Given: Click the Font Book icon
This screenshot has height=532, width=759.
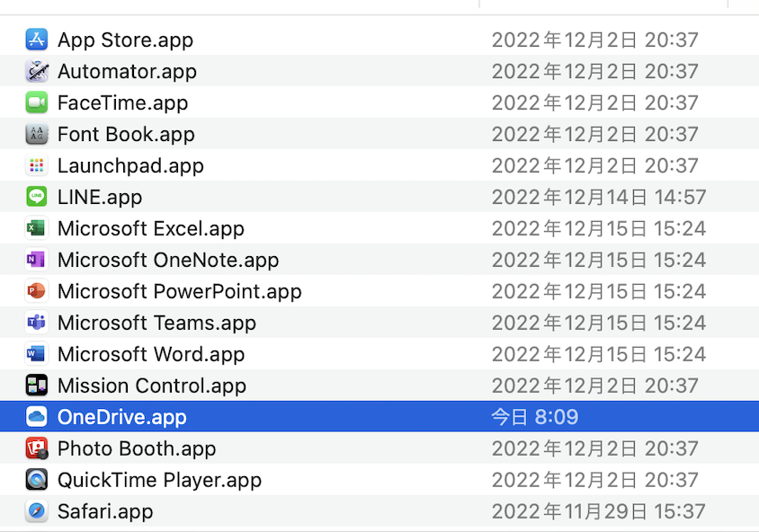Looking at the screenshot, I should pyautogui.click(x=37, y=134).
